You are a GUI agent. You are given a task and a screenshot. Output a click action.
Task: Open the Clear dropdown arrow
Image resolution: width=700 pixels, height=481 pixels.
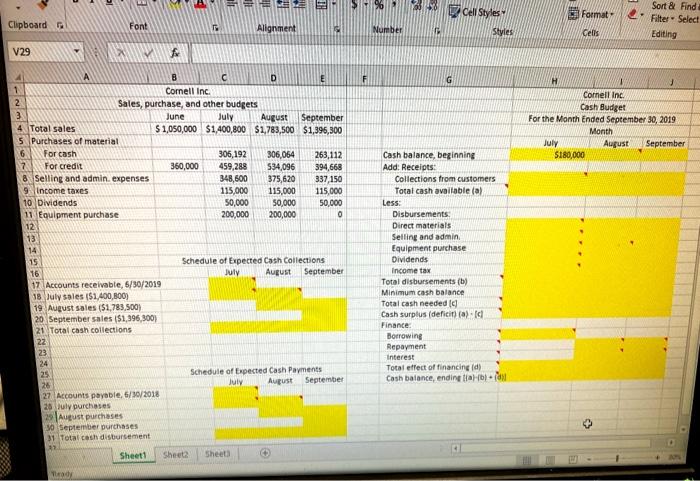[x=642, y=15]
